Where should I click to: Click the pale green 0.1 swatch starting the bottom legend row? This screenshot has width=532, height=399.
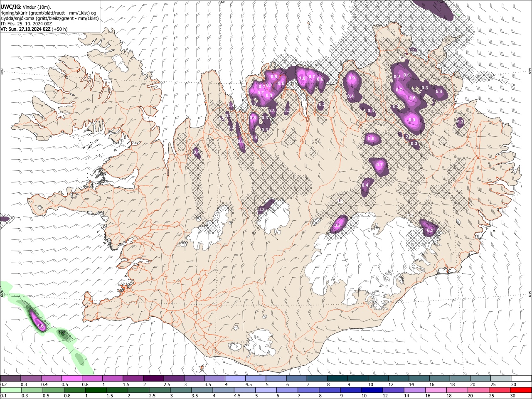11,390
